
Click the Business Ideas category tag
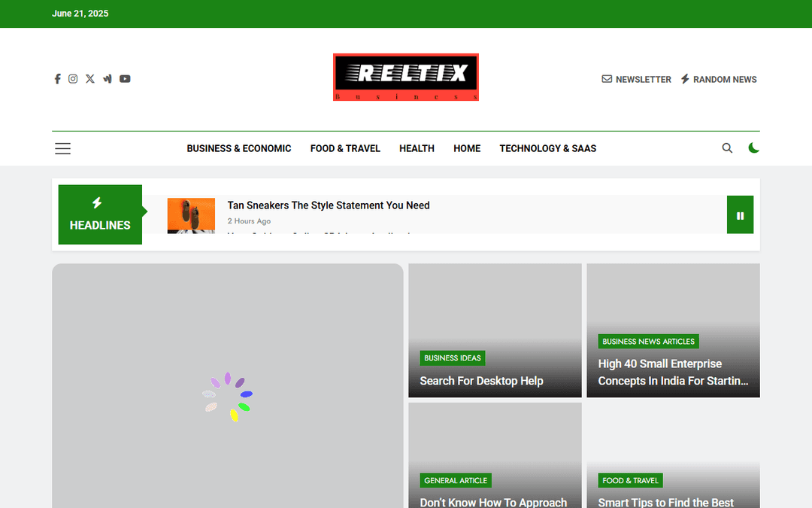[453, 358]
